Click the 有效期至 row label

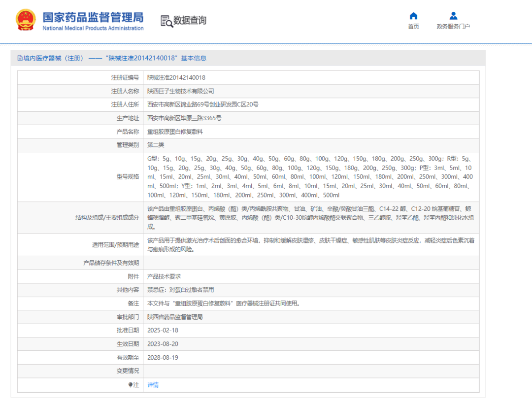tap(128, 358)
